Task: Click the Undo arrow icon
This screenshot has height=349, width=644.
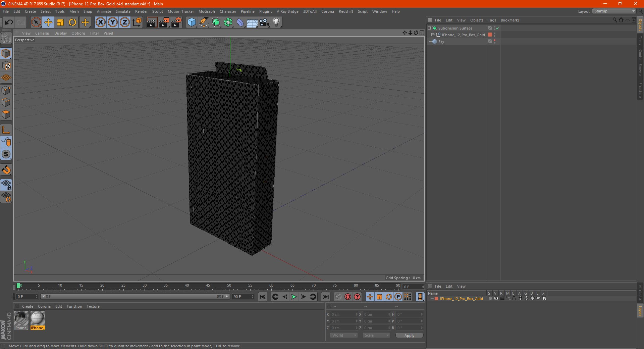Action: click(x=9, y=22)
